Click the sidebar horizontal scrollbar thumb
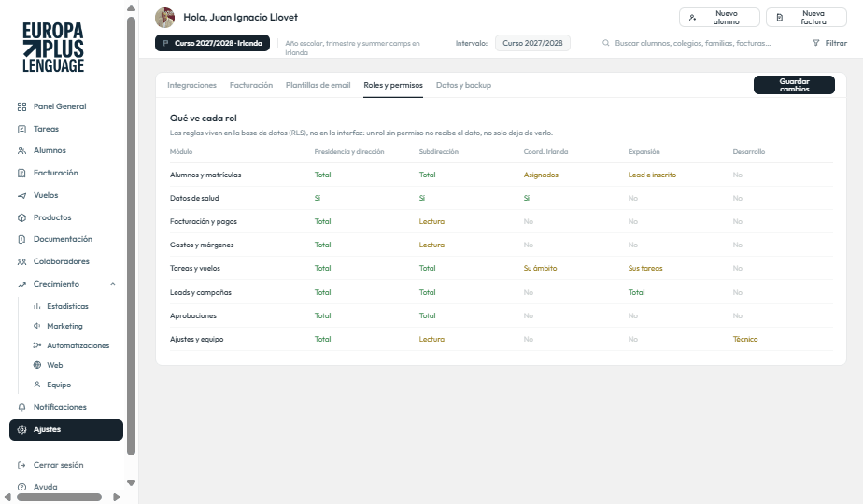 point(60,497)
